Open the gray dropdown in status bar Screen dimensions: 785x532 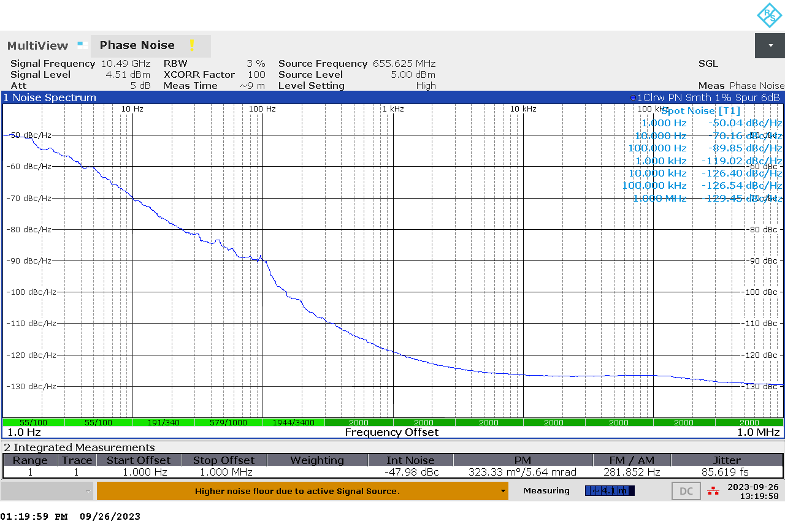[x=47, y=491]
